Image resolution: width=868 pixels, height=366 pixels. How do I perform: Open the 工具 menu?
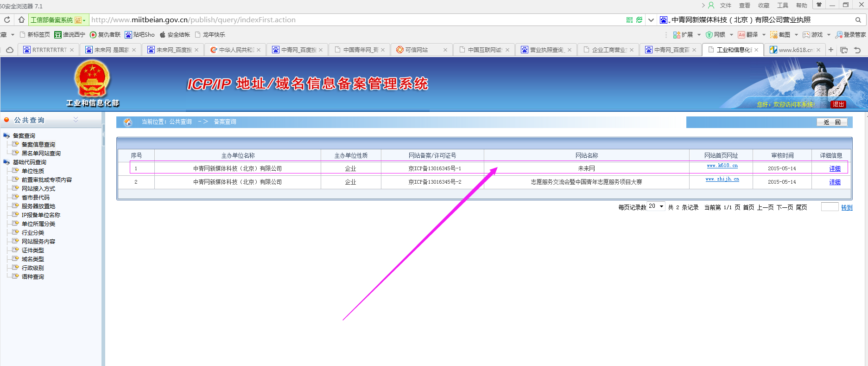point(782,5)
